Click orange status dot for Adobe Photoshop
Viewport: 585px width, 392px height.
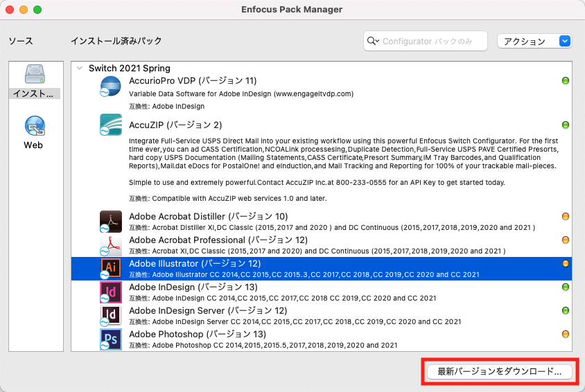pos(565,334)
